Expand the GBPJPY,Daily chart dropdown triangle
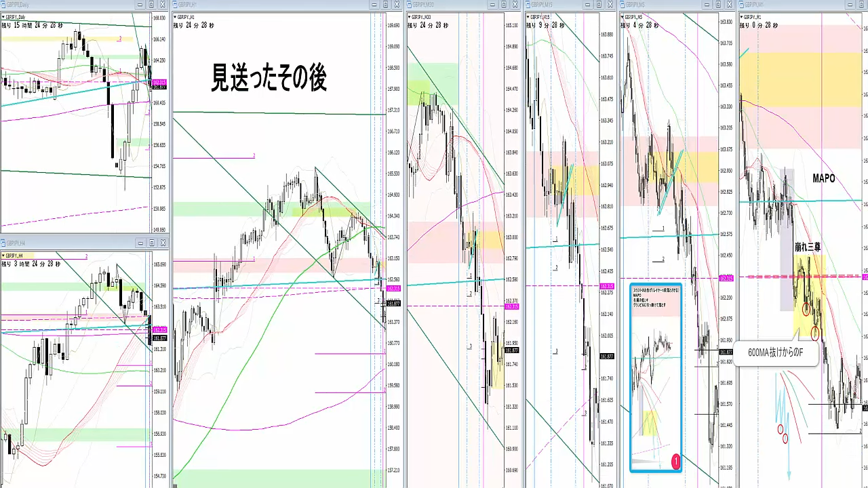This screenshot has width=868, height=488. [3, 16]
